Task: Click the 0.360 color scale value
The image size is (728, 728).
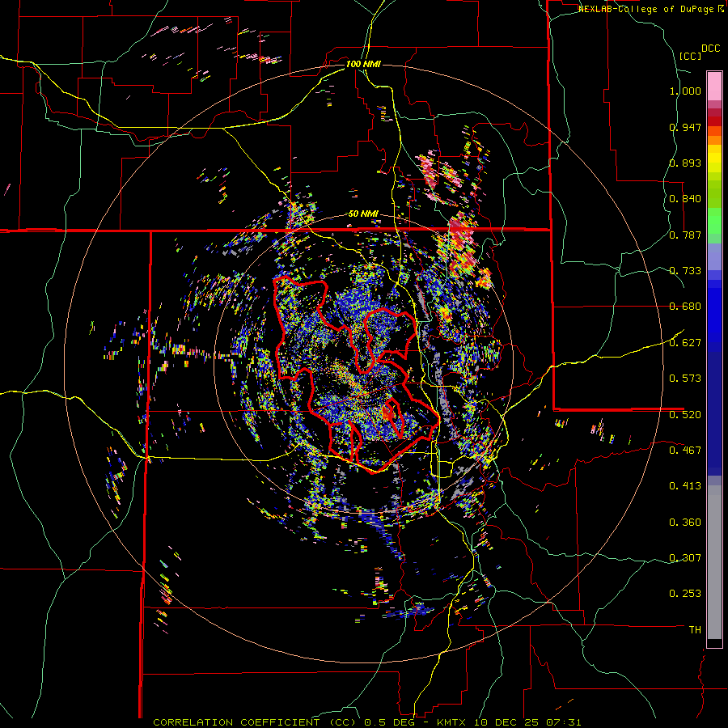Action: 685,523
